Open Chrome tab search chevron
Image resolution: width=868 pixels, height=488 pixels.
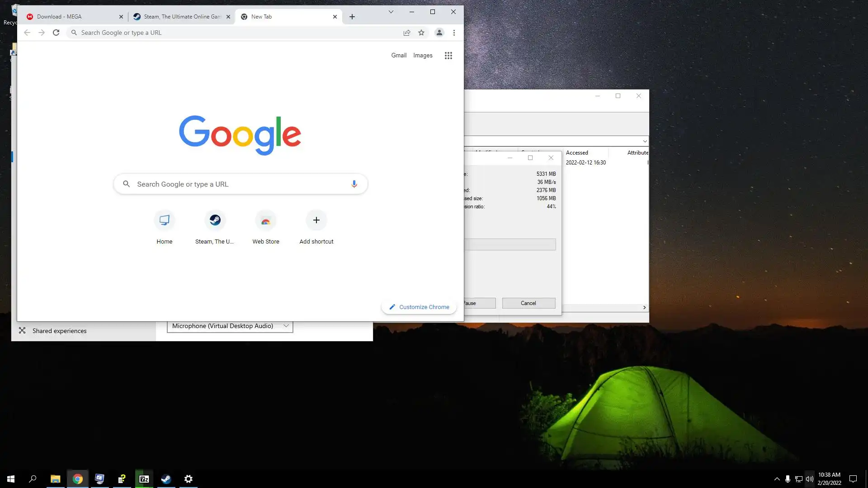click(x=391, y=12)
